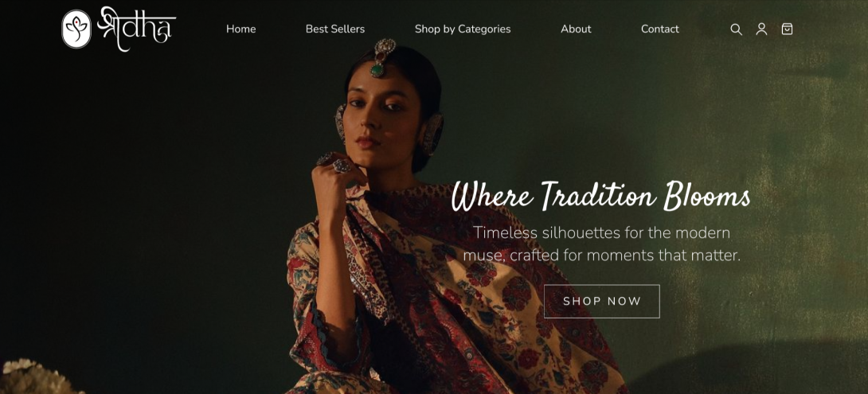868x394 pixels.
Task: Click the model's large round earring
Action: point(432,134)
